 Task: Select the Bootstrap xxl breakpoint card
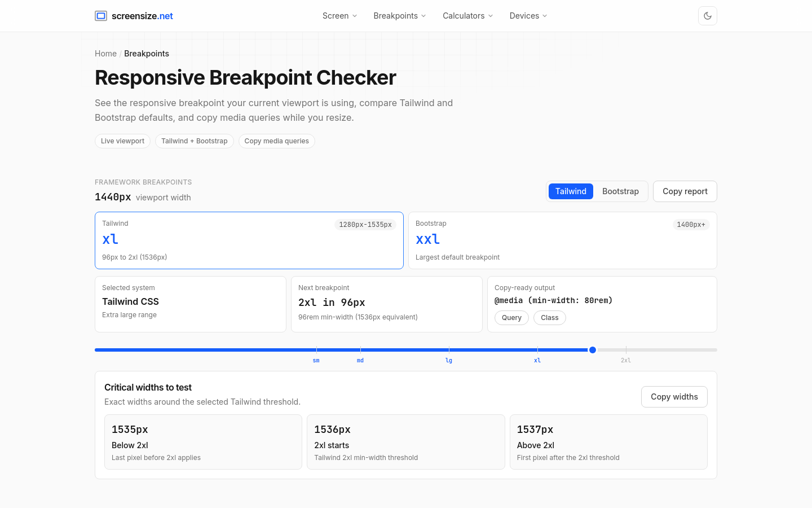[x=563, y=240]
